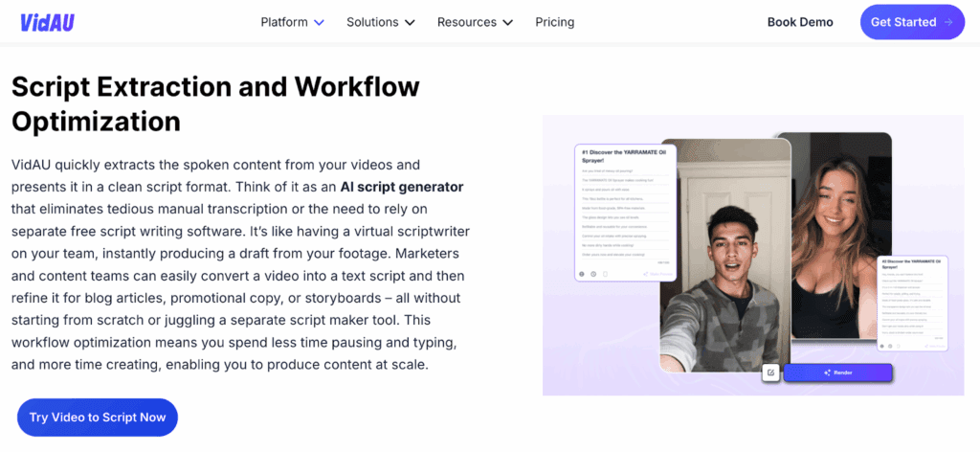Click the Render button in preview
Image resolution: width=980 pixels, height=452 pixels.
(837, 373)
